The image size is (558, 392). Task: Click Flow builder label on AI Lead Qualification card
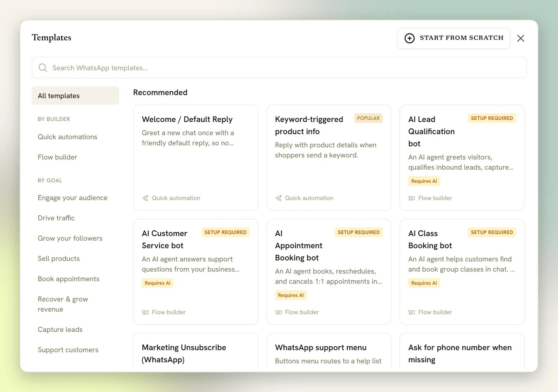pos(435,198)
